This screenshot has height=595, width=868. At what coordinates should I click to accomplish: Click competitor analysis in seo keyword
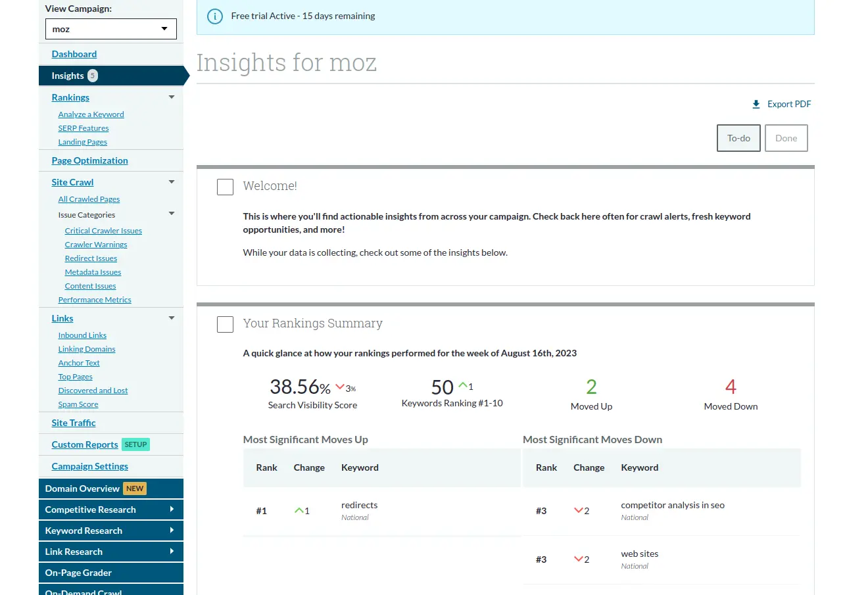[673, 505]
